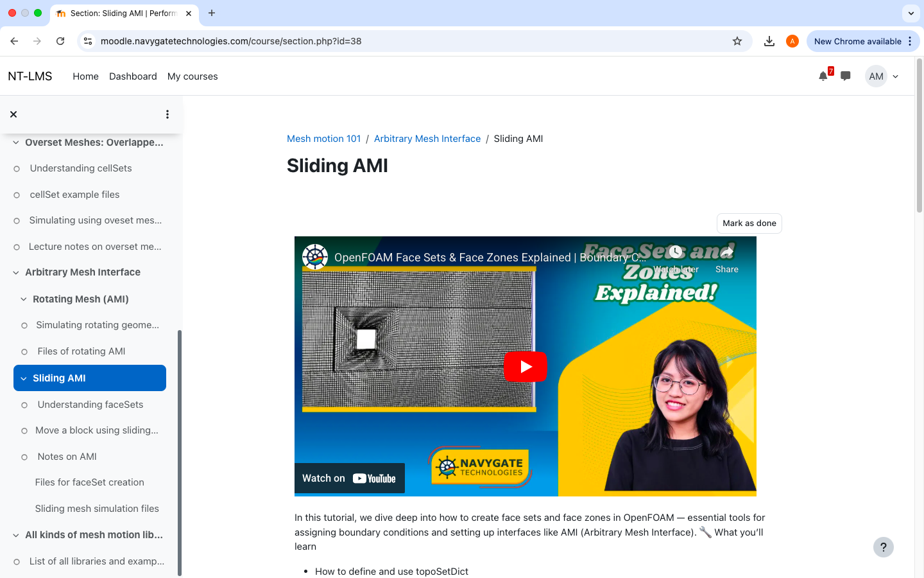Close the course index drawer

point(13,114)
